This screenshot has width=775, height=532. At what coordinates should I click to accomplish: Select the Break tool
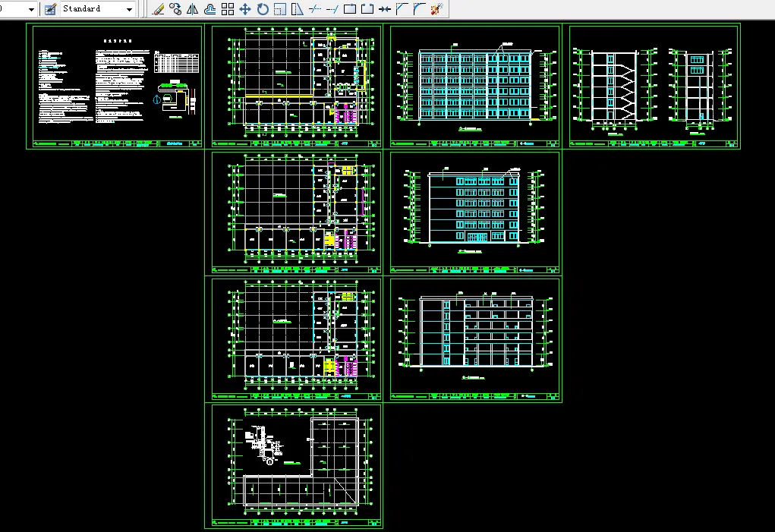point(367,9)
